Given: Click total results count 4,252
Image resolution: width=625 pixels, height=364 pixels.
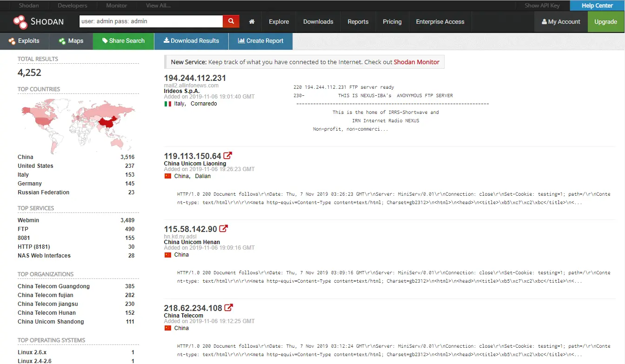Looking at the screenshot, I should point(29,73).
